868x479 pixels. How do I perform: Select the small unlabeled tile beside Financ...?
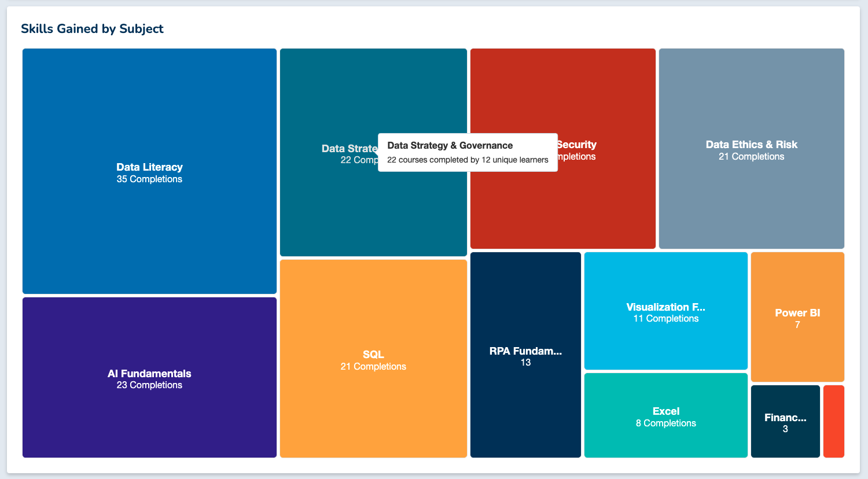point(834,421)
